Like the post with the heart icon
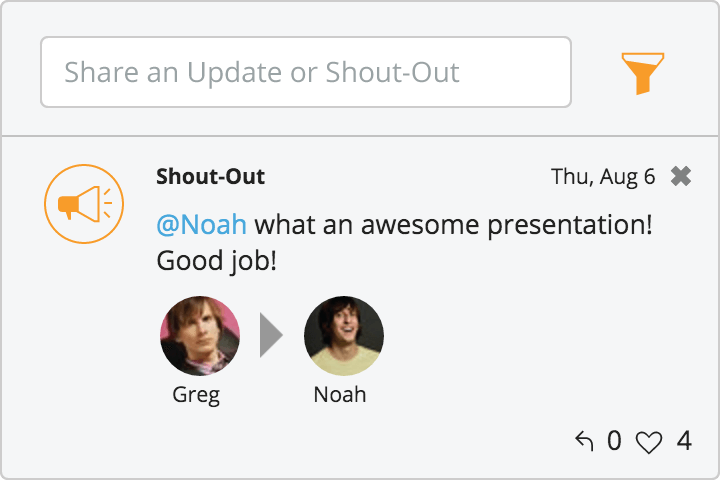 (649, 441)
